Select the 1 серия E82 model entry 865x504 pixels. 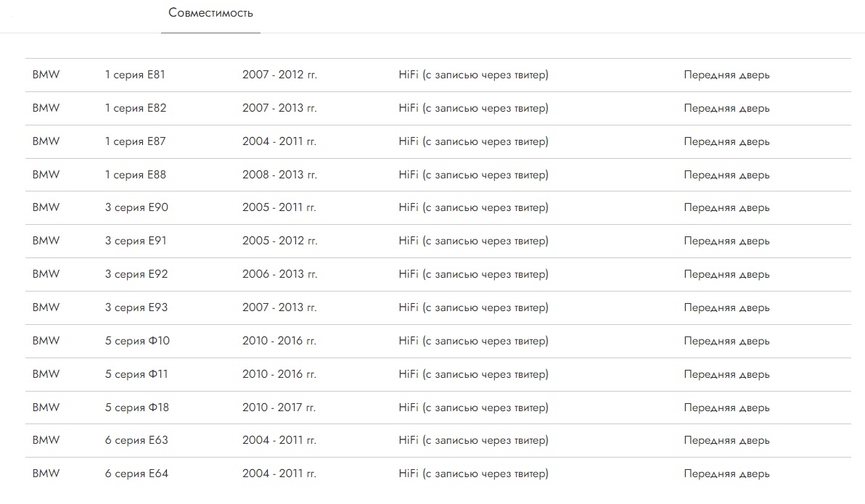point(135,108)
